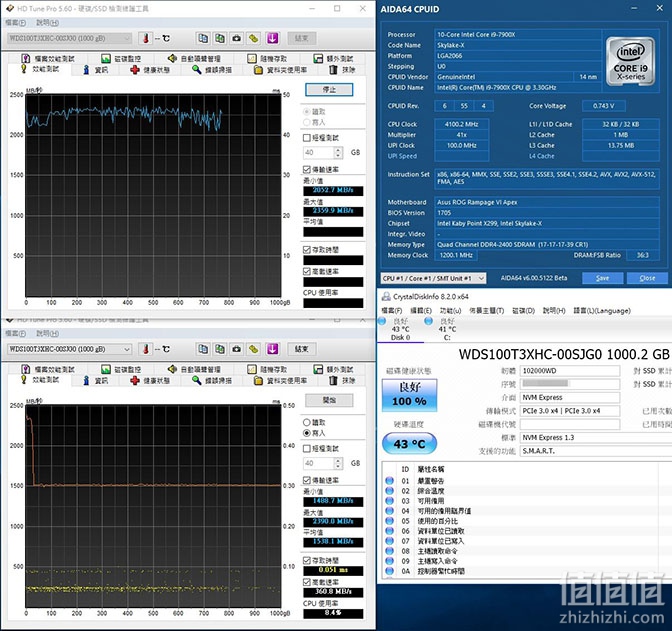Viewport: 672px width, 631px height.
Task: Click firmware field showing 102000WD
Action: pos(570,371)
